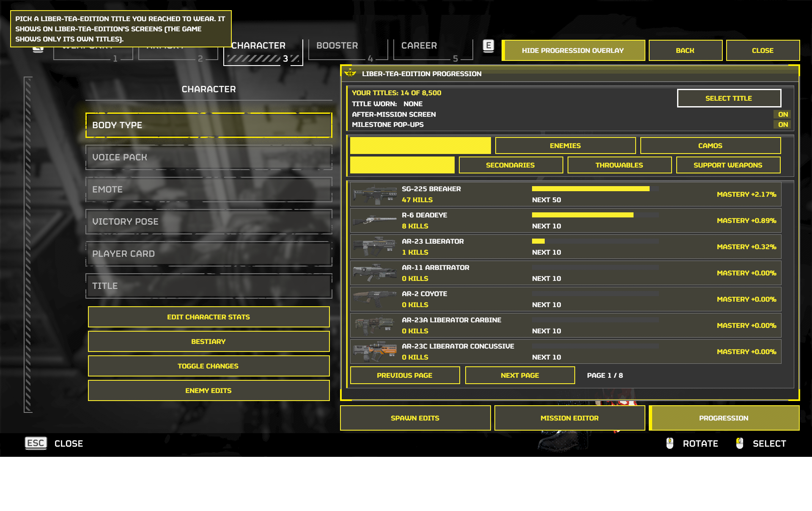Click the AR-23 Liberator weapon image
This screenshot has width=812, height=511.
click(x=375, y=247)
